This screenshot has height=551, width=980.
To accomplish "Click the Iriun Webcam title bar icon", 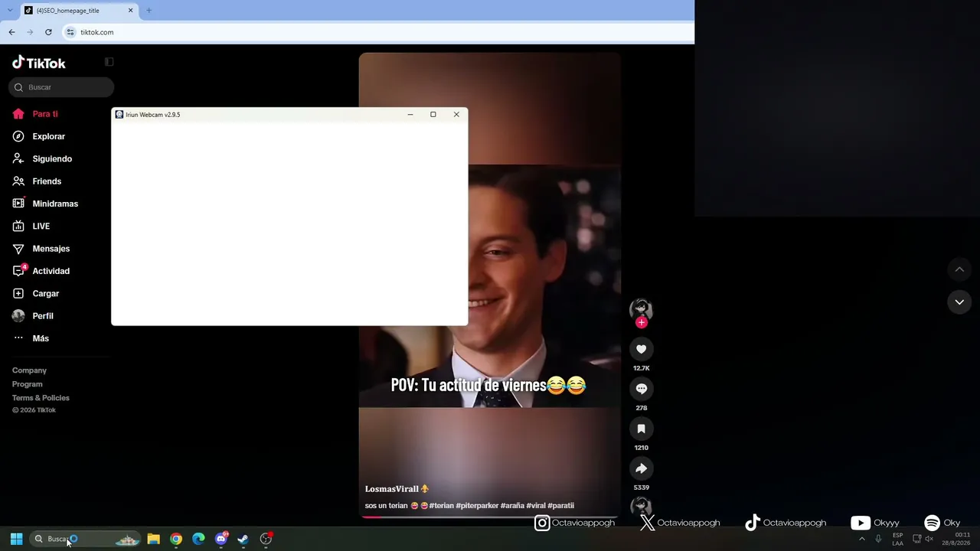I will [x=119, y=115].
